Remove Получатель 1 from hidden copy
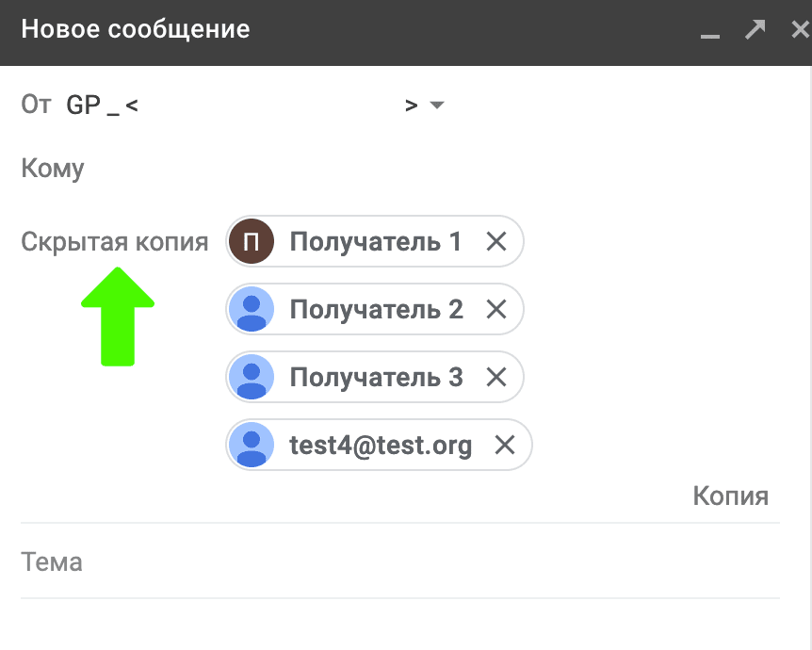 click(496, 242)
